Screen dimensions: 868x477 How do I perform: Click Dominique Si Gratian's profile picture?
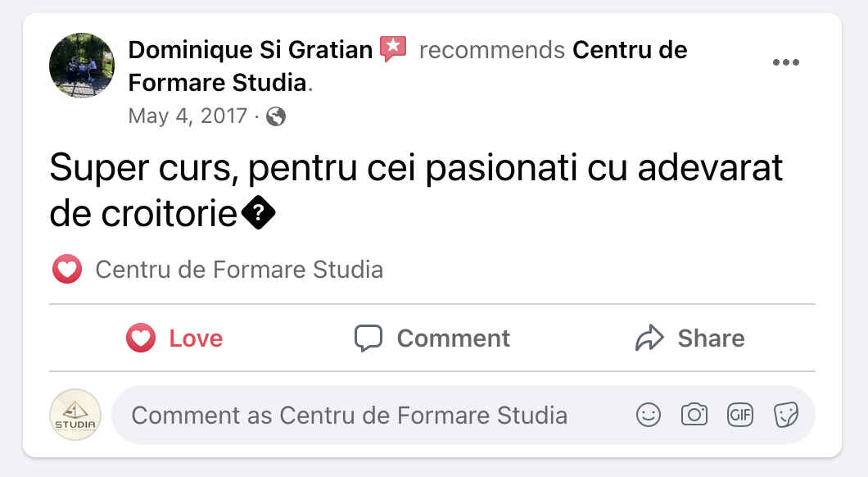coord(82,66)
